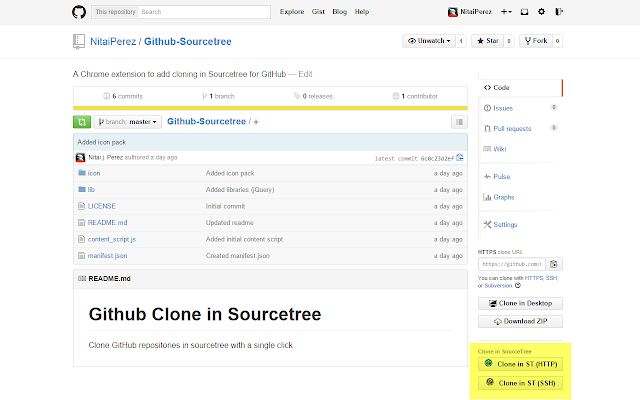Switch clone URL to SSH
640x400 pixels.
(551, 278)
